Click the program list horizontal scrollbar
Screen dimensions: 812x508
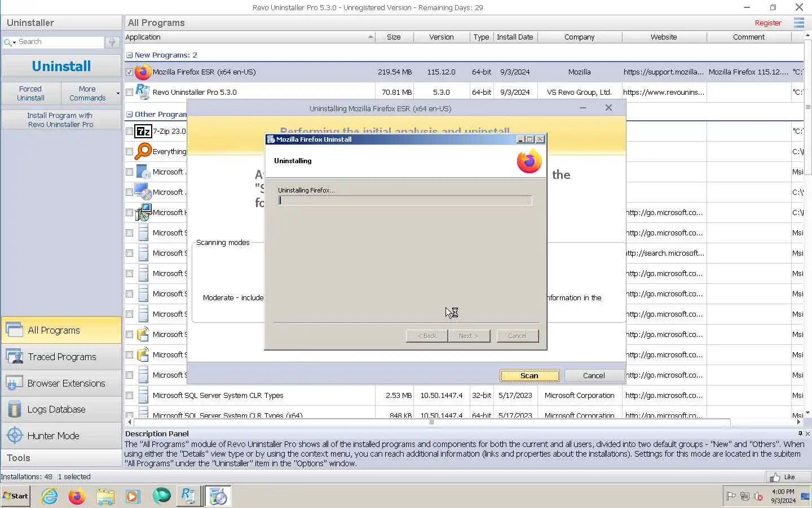pos(433,422)
